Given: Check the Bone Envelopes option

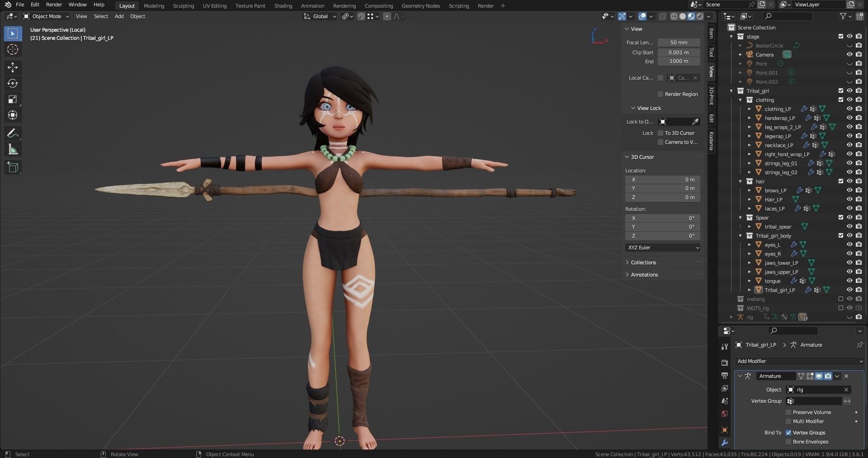Looking at the screenshot, I should (788, 442).
